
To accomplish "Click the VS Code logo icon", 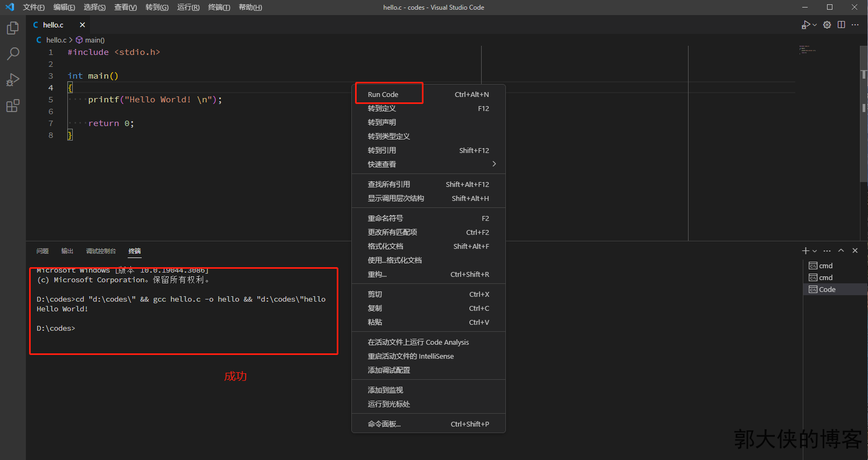I will coord(10,7).
